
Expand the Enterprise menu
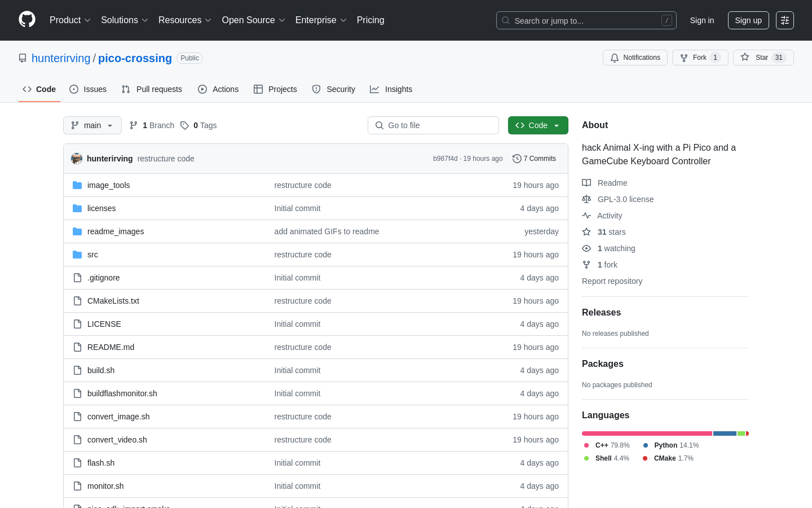click(321, 20)
